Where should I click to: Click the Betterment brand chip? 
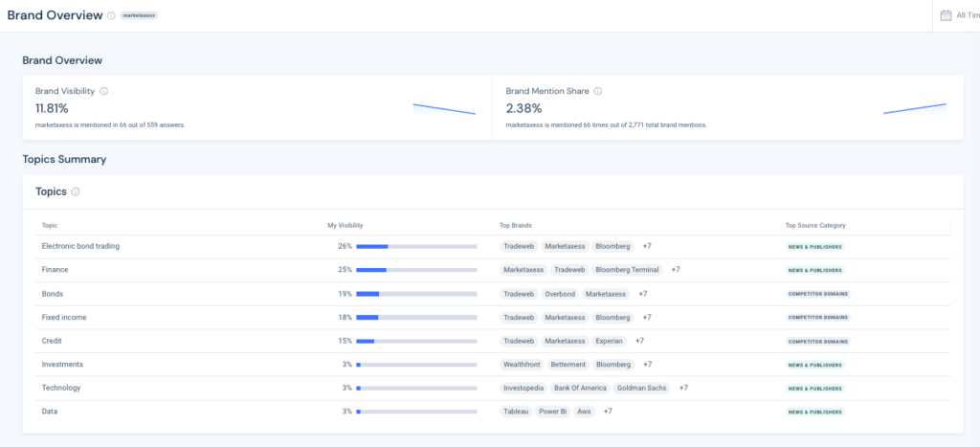click(568, 365)
